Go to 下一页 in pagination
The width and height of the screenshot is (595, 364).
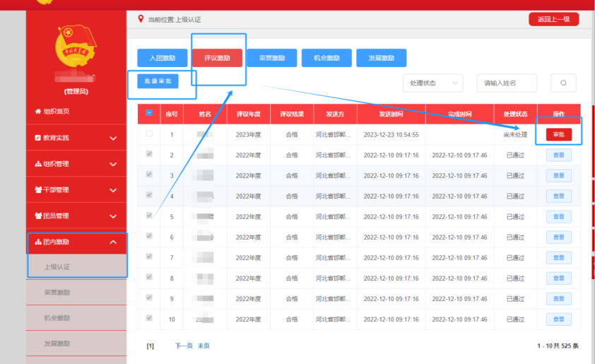183,346
